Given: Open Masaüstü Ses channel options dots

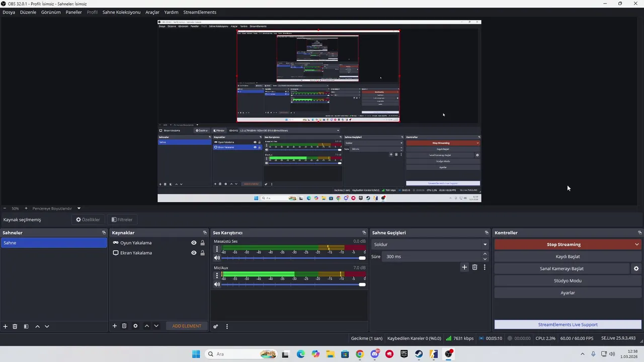Looking at the screenshot, I should [x=217, y=249].
